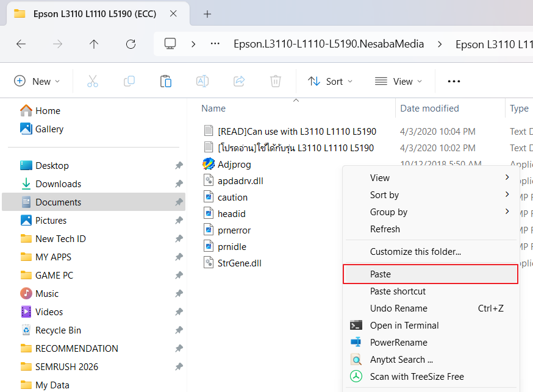533x392 pixels.
Task: Unpin Documents using its pin icon
Action: (179, 202)
